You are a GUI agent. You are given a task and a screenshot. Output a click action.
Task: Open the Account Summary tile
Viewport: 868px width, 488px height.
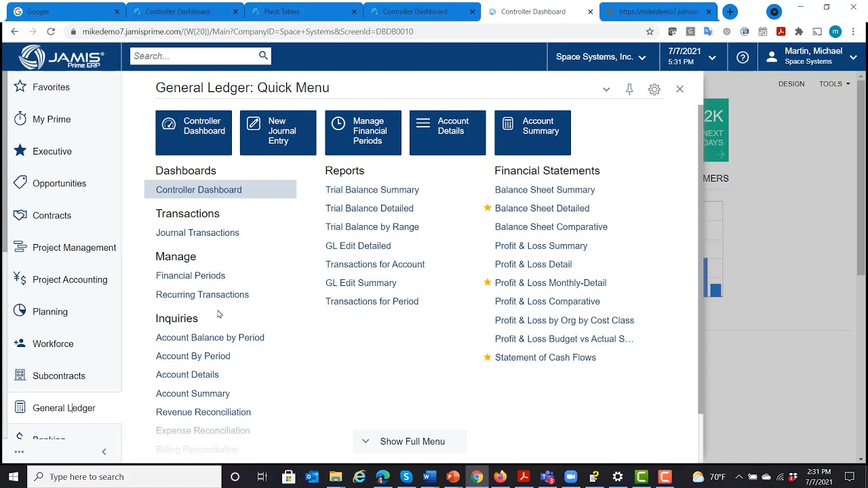(532, 133)
